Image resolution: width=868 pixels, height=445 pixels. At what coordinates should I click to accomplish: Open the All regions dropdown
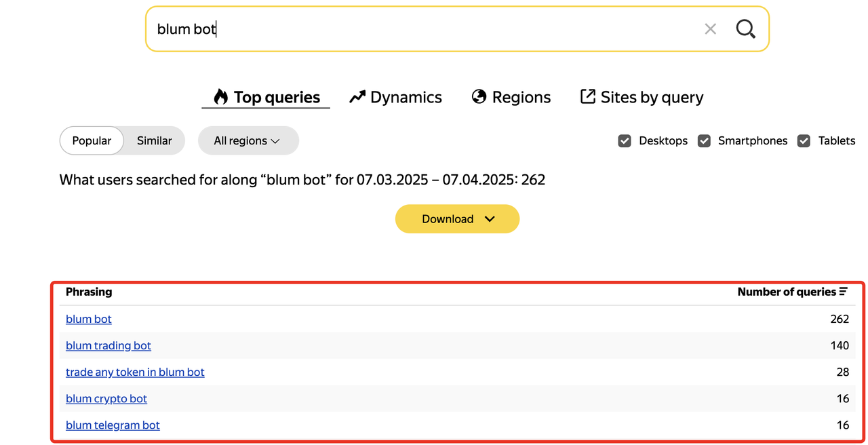coord(248,140)
